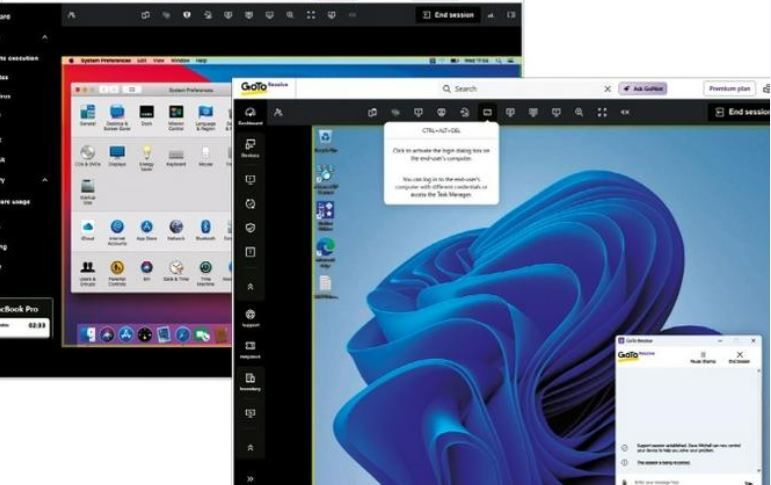The height and width of the screenshot is (485, 771).
Task: Toggle full screen in the back window toolbar
Action: tap(311, 15)
